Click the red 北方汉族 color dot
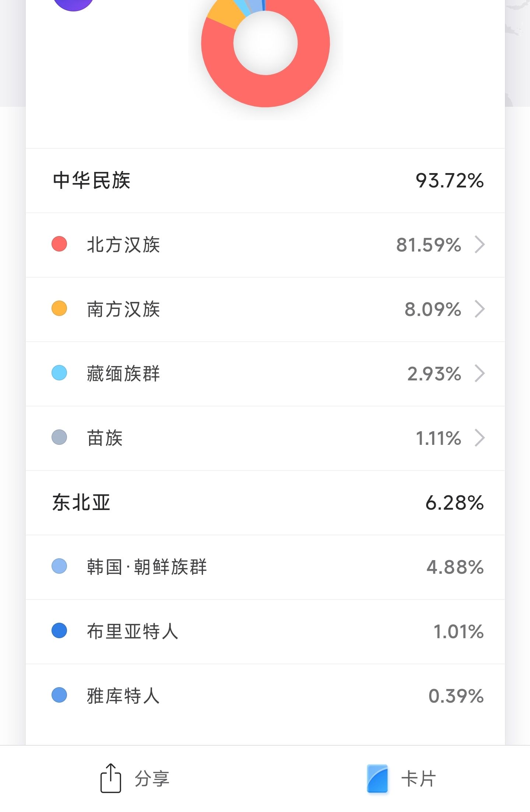Image resolution: width=530 pixels, height=812 pixels. [x=59, y=244]
